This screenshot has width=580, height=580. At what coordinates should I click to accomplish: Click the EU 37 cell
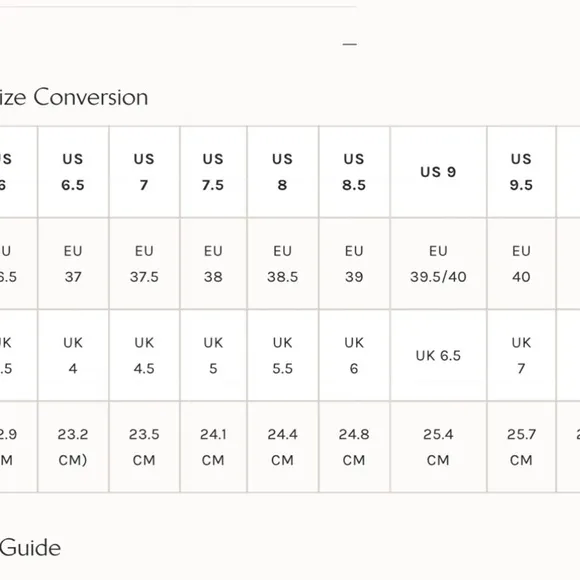(x=73, y=264)
